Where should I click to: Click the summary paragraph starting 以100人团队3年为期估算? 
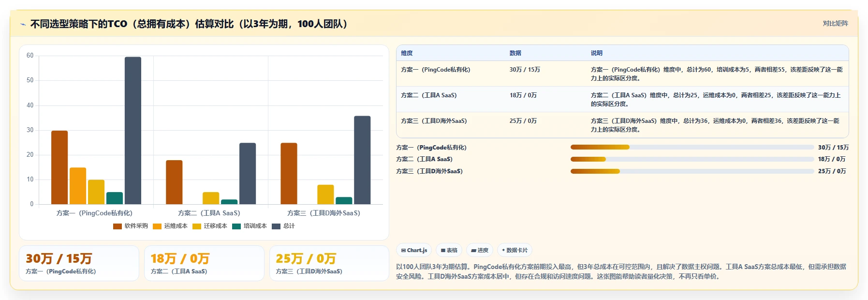[x=621, y=271]
